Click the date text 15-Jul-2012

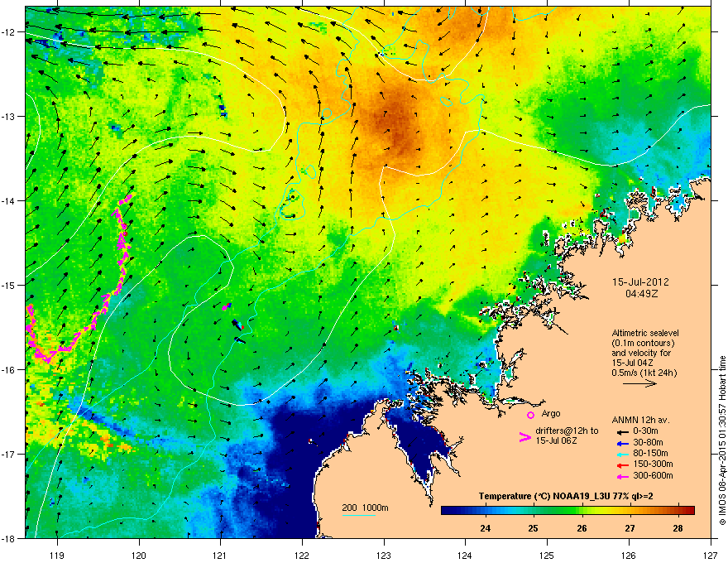[x=640, y=282]
